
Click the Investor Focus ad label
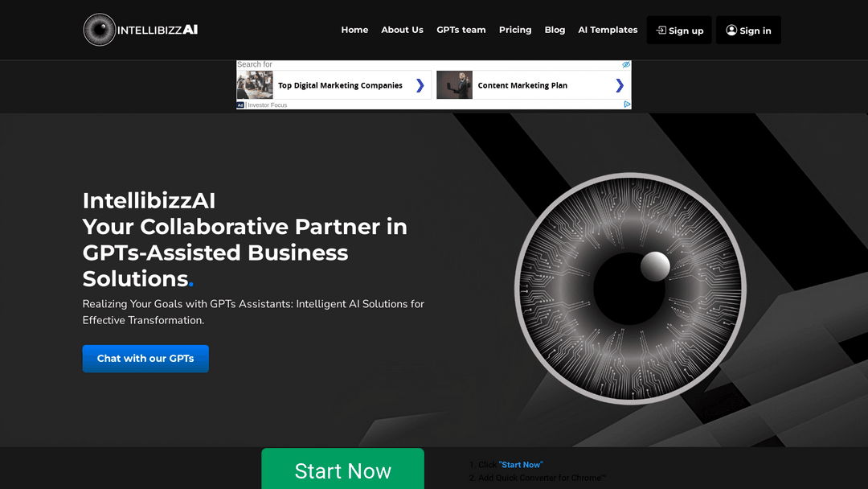pyautogui.click(x=268, y=105)
